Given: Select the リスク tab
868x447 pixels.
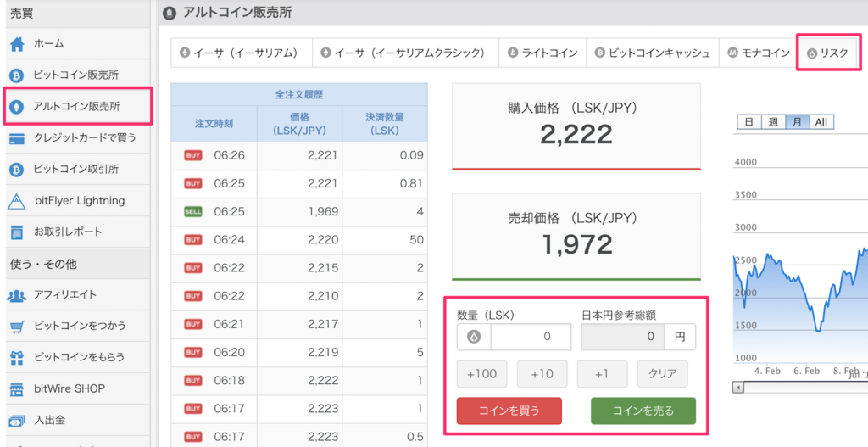Looking at the screenshot, I should click(x=829, y=53).
